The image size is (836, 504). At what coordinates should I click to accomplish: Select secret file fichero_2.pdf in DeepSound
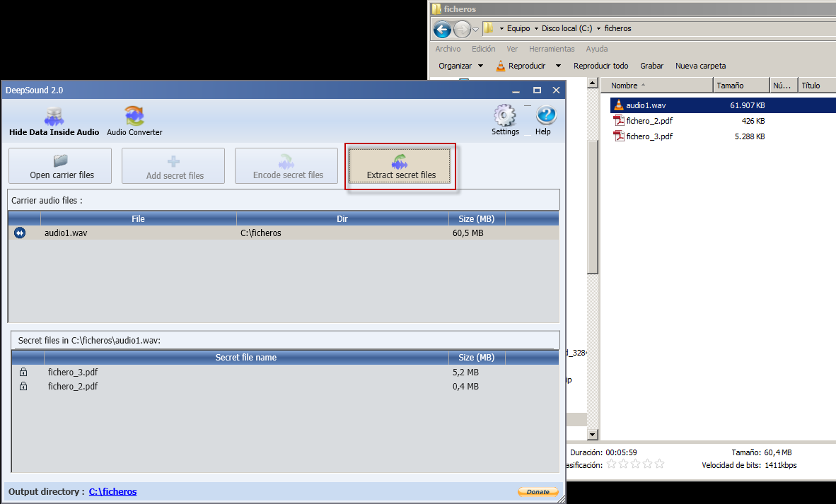click(73, 386)
